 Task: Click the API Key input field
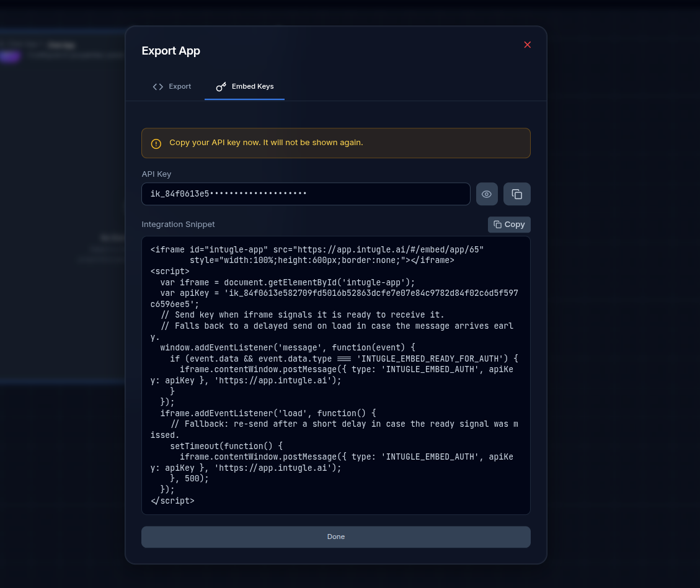pos(306,194)
